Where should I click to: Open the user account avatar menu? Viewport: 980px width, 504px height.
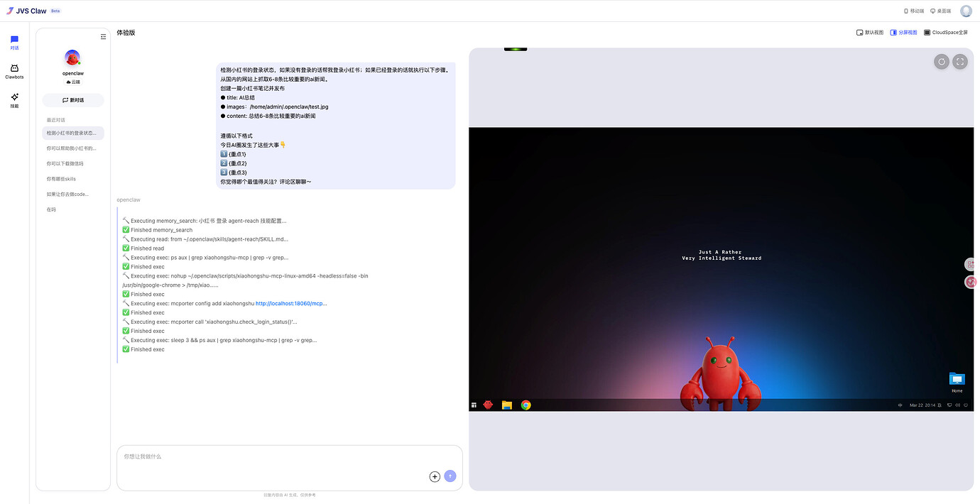click(x=966, y=11)
